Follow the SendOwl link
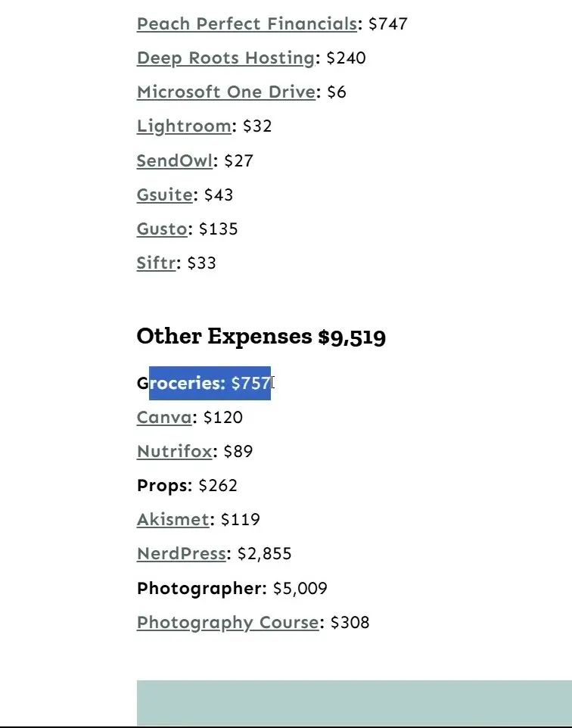Viewport: 572px width, 728px height. 175,160
